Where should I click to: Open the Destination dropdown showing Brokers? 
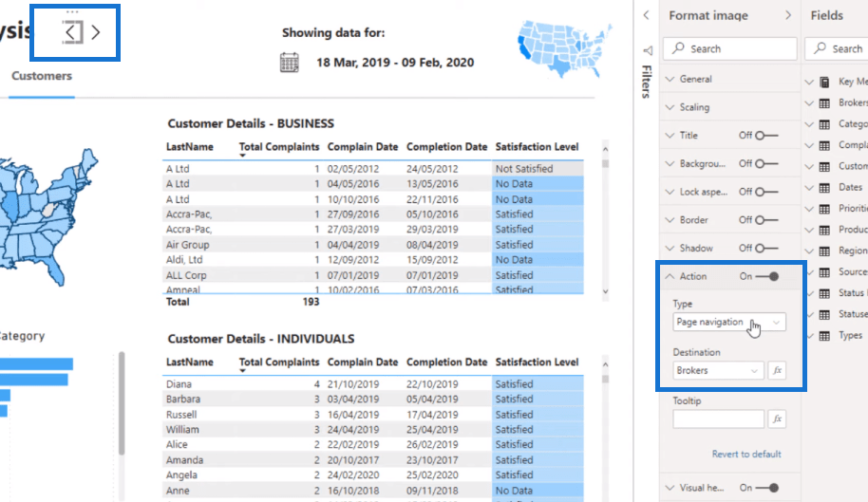click(x=718, y=370)
